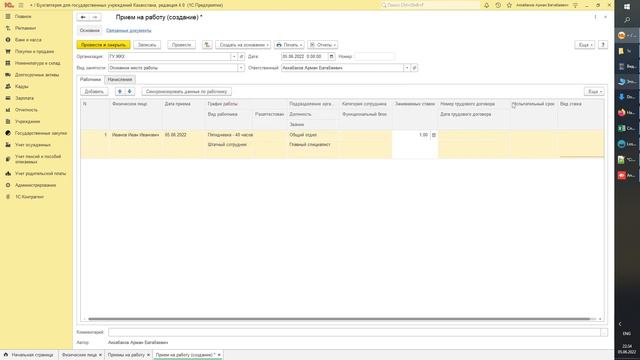Image resolution: width=640 pixels, height=360 pixels.
Task: Expand the Ответственный field dropdown arrow
Action: pos(407,68)
